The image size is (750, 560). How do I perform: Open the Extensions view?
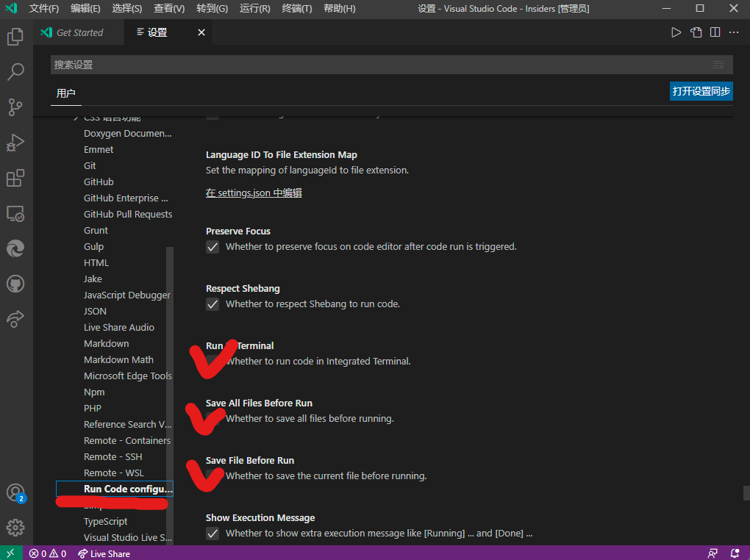[x=15, y=178]
